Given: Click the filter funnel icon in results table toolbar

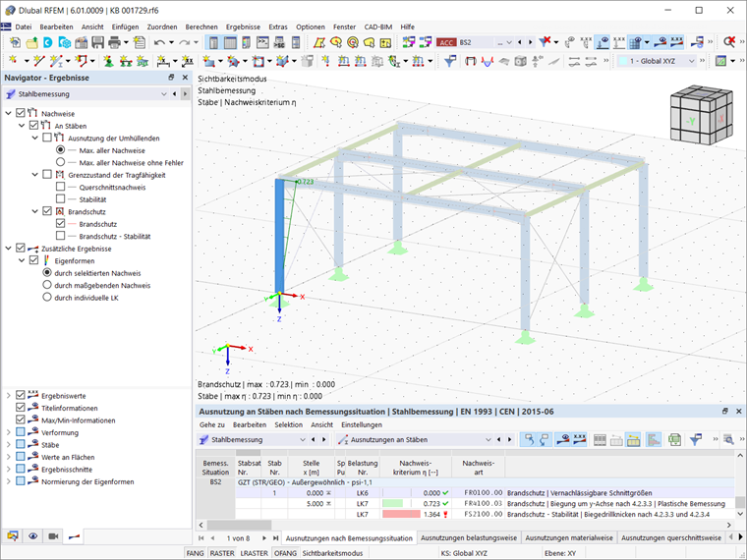Looking at the screenshot, I should coord(696,439).
